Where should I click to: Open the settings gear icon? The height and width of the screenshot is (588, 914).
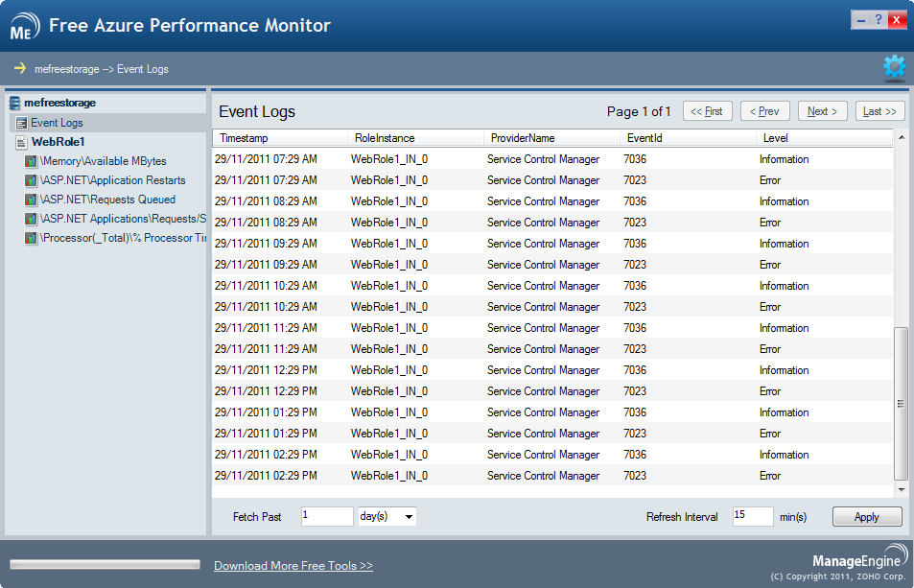tap(894, 68)
